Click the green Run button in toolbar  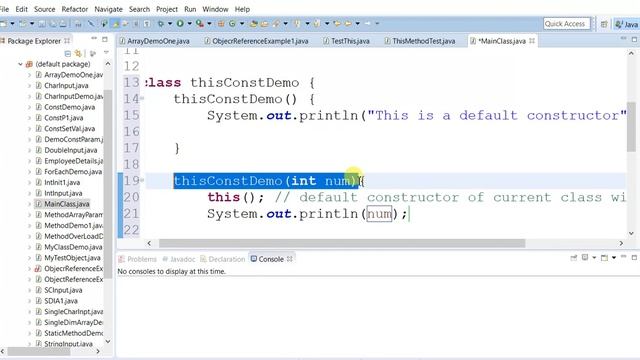180,24
